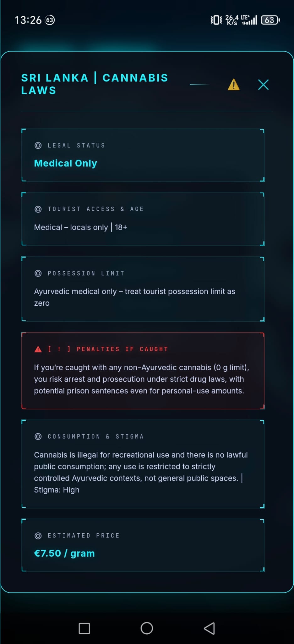This screenshot has width=294, height=644.
Task: Tap the Penalties If Caught card
Action: coord(143,371)
